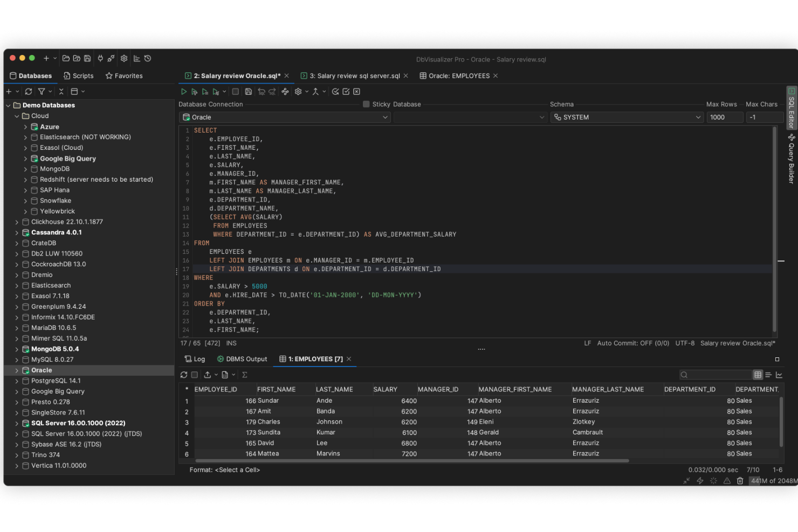Type in the result grid search field

pyautogui.click(x=717, y=374)
